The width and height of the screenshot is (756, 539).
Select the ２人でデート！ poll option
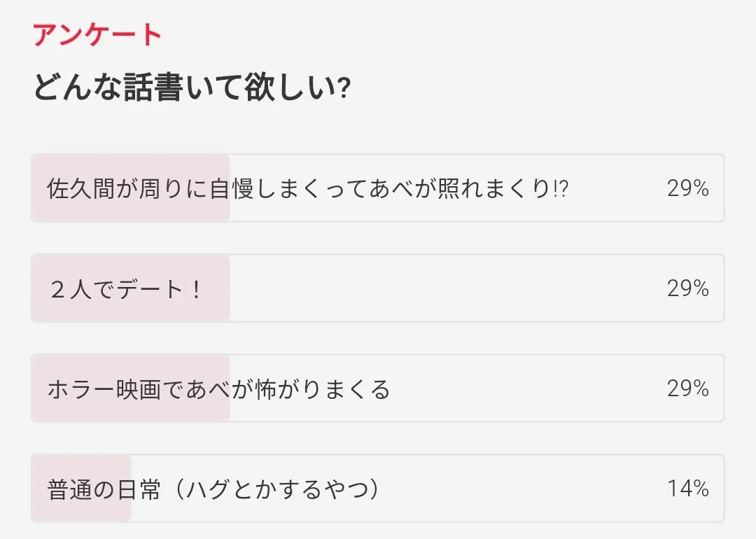click(126, 288)
